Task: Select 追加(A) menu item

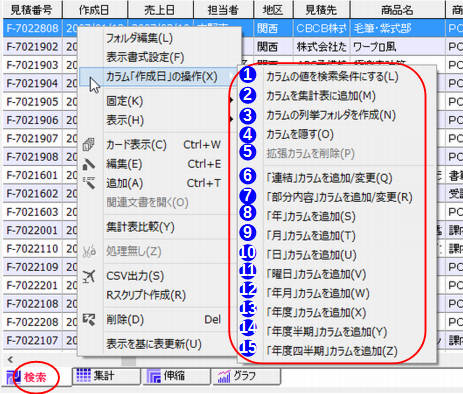Action: tap(157, 183)
